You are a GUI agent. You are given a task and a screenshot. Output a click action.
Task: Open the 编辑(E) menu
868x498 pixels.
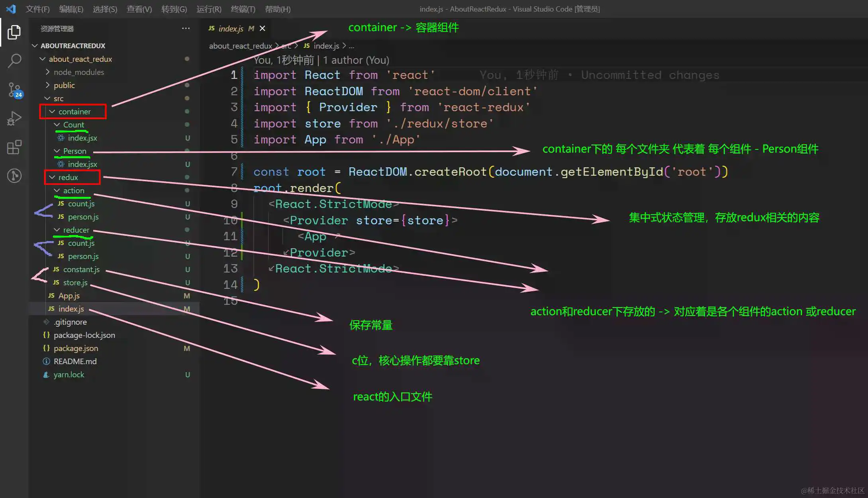[71, 9]
